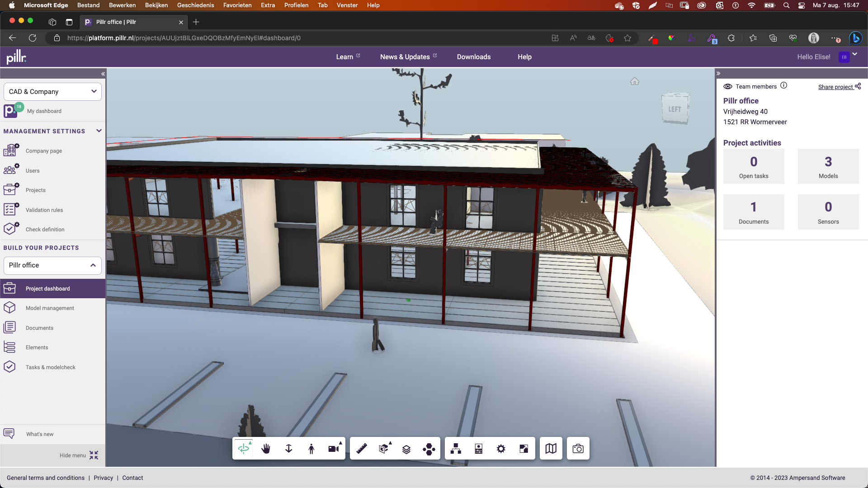This screenshot has width=868, height=488.
Task: Open Check definition page
Action: click(45, 229)
